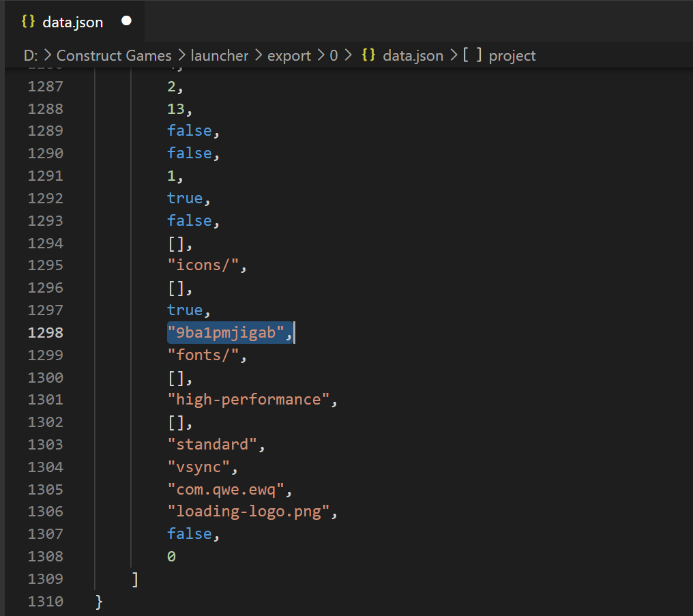Click false on line 1307
Viewport: 693px width, 616px height.
point(190,534)
